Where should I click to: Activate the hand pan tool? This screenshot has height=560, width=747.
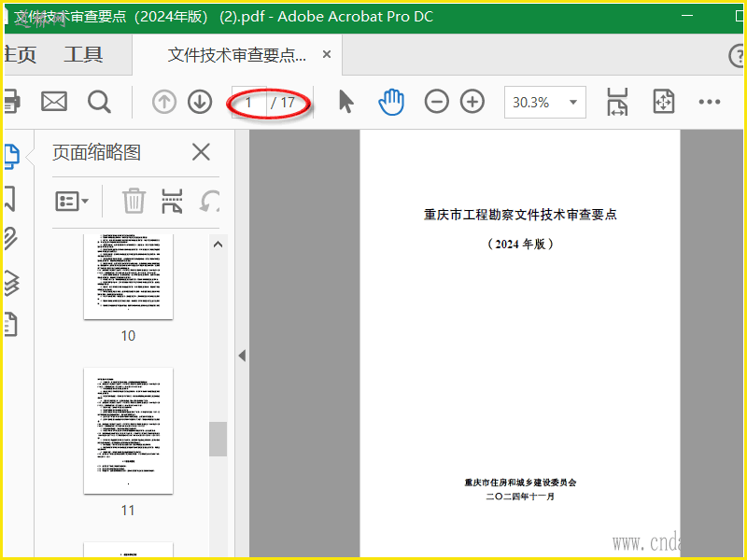point(391,102)
